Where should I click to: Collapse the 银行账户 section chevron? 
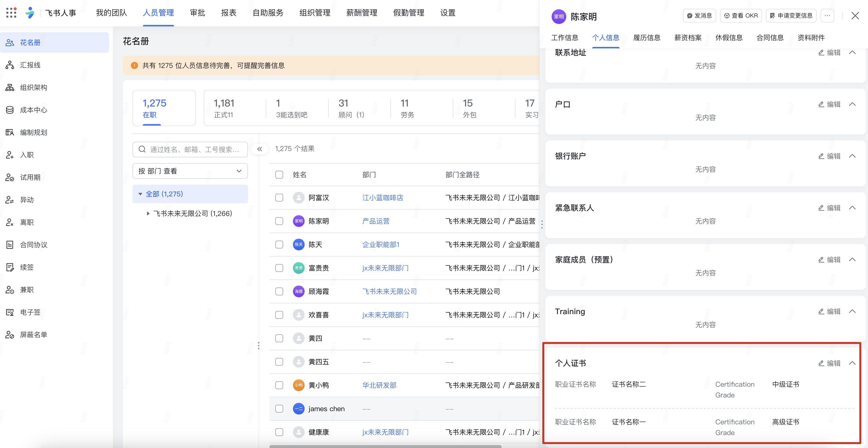click(852, 156)
